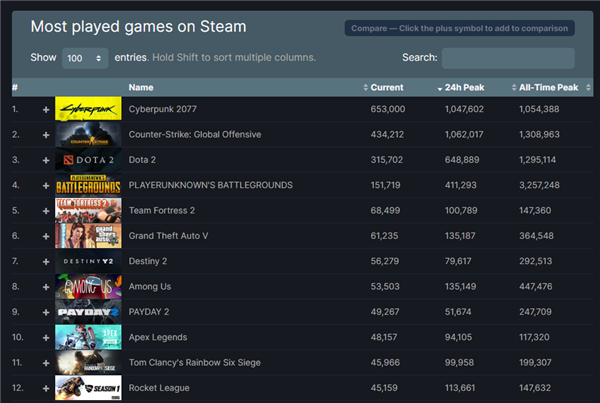Screen dimensions: 600x403
Task: Open the Among Us banner image
Action: point(88,286)
